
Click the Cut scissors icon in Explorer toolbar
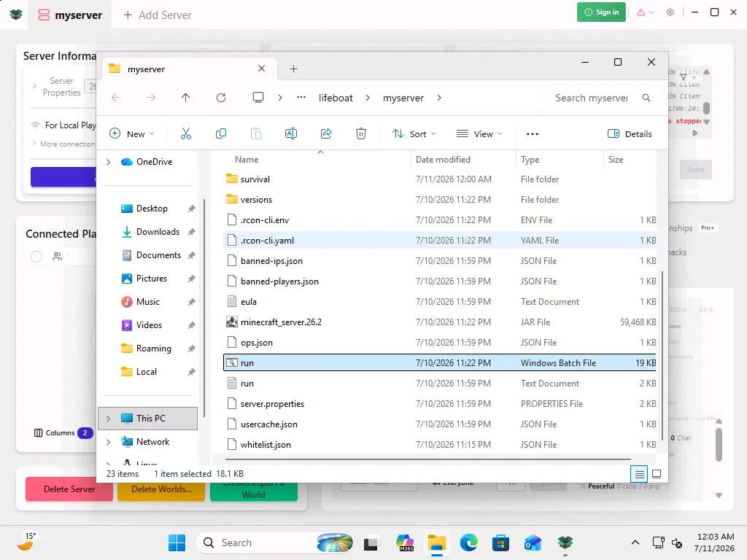(x=186, y=134)
